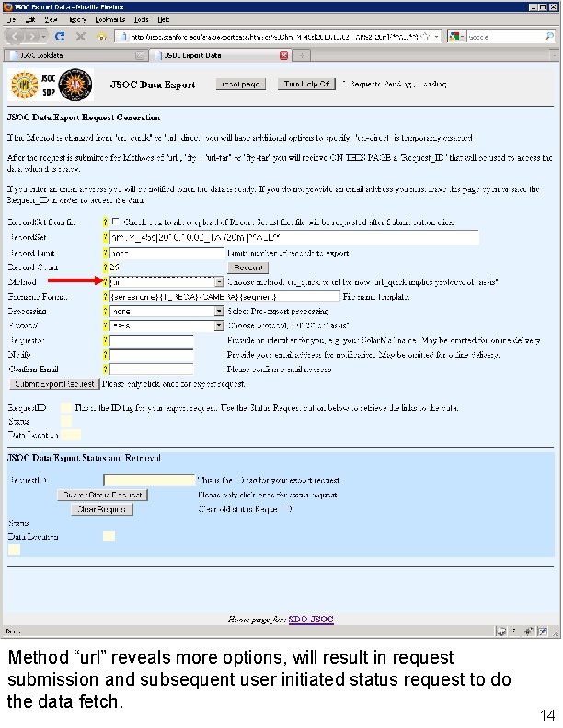
Task: Click the help icon beside Method
Action: (x=105, y=282)
